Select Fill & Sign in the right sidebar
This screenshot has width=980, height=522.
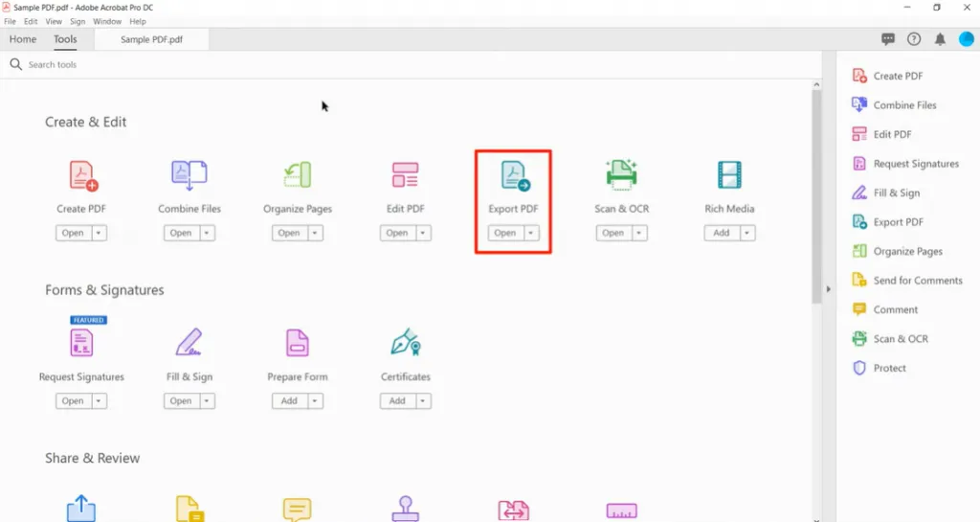(x=886, y=193)
